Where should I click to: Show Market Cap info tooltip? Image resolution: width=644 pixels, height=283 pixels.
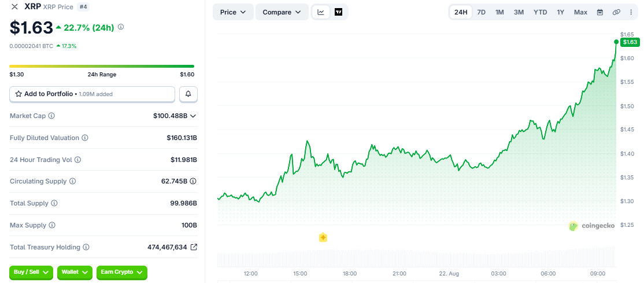click(x=51, y=116)
